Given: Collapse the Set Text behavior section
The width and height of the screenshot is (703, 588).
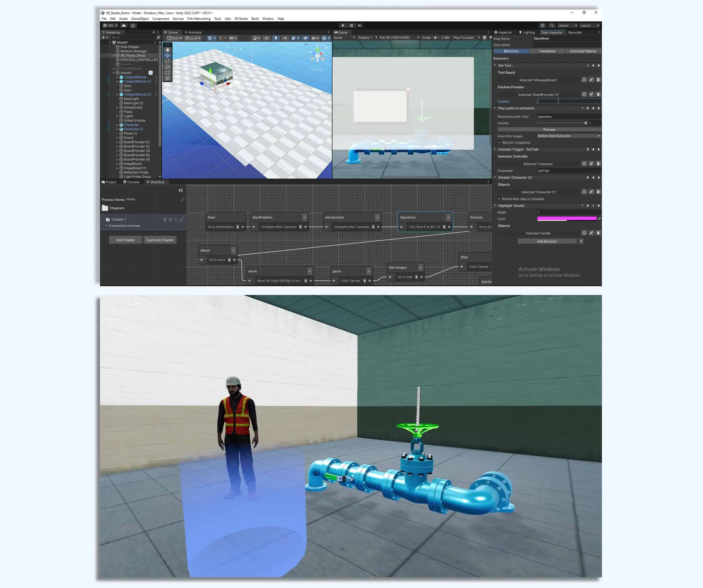Looking at the screenshot, I should click(x=495, y=65).
